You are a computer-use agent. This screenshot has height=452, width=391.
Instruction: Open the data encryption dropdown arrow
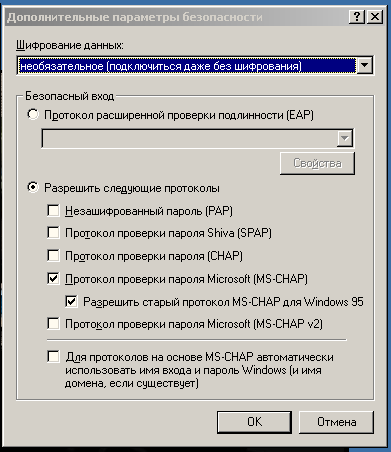[x=364, y=65]
